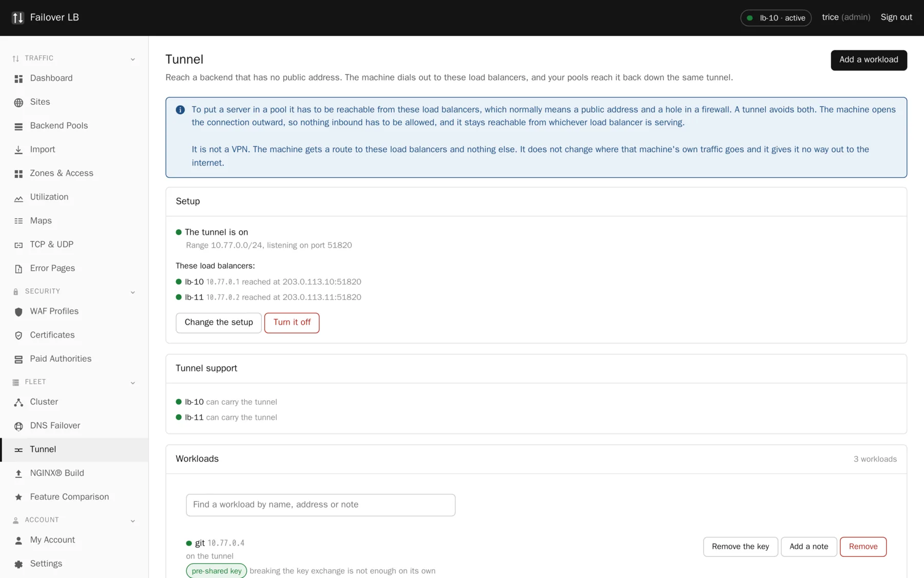
Task: Collapse the Account section chevron
Action: click(x=132, y=521)
